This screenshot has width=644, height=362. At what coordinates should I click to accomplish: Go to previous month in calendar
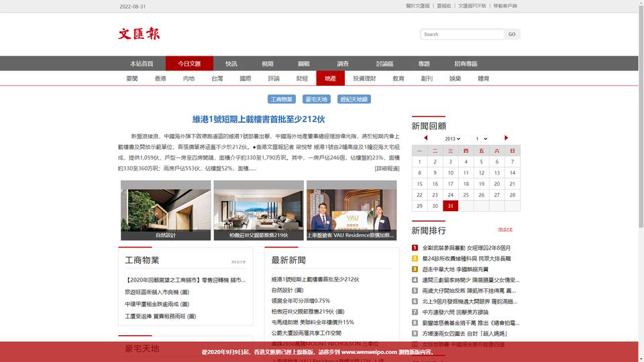tap(425, 138)
